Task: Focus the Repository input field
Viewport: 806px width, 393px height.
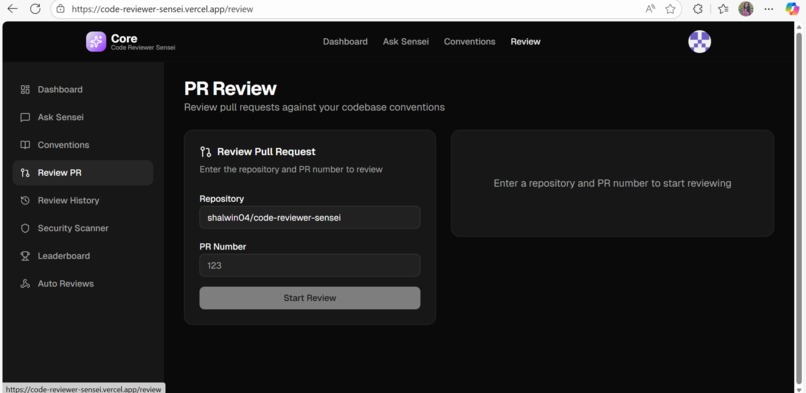Action: pyautogui.click(x=310, y=217)
